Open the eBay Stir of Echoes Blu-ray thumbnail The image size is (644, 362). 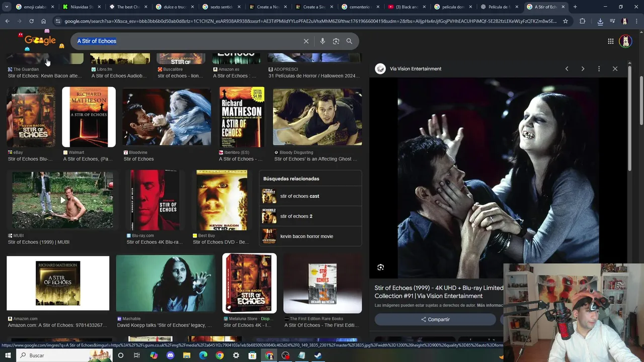(31, 117)
